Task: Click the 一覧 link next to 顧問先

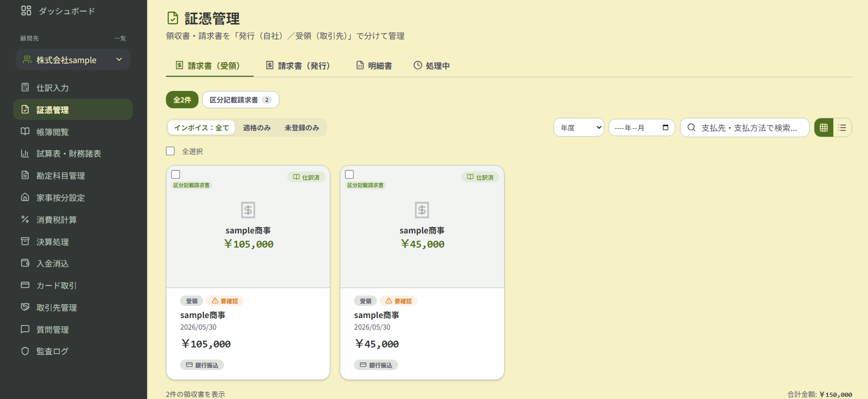Action: point(120,38)
